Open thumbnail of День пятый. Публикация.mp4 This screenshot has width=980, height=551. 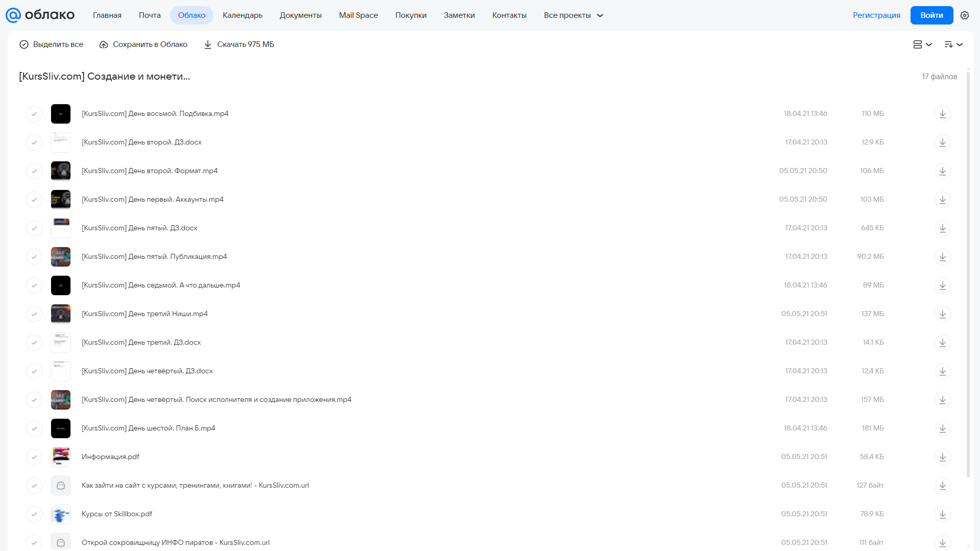coord(61,257)
